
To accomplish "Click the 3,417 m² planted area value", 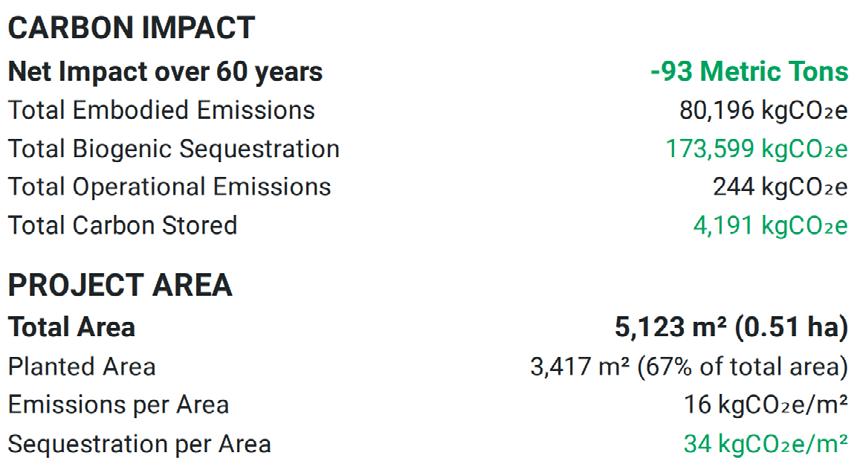I will point(581,367).
